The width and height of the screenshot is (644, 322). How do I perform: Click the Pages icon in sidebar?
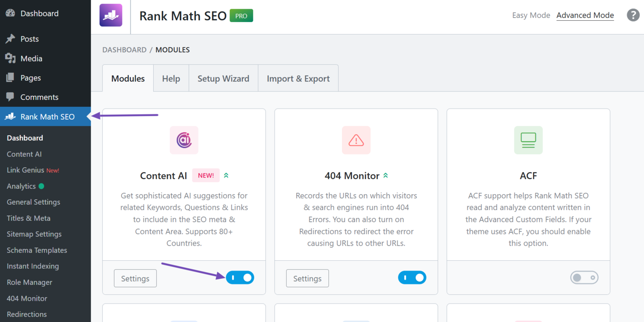tap(10, 78)
